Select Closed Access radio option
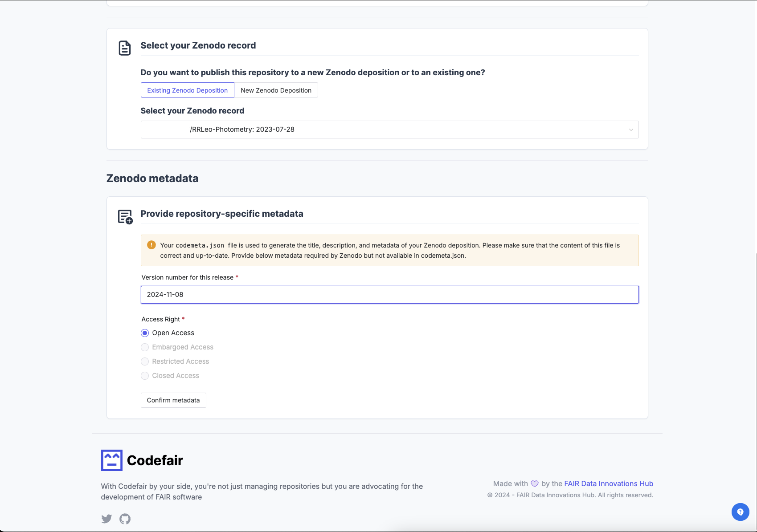 [x=145, y=376]
